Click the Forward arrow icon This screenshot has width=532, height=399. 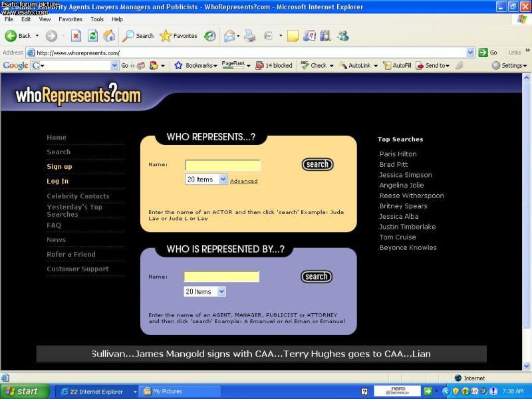click(51, 36)
